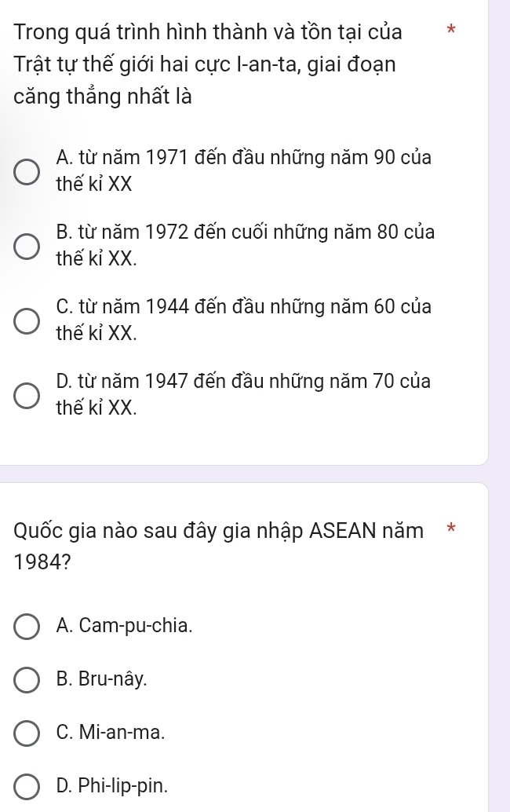Click the I-an-ta question title text
The width and height of the screenshot is (510, 812).
(x=209, y=65)
